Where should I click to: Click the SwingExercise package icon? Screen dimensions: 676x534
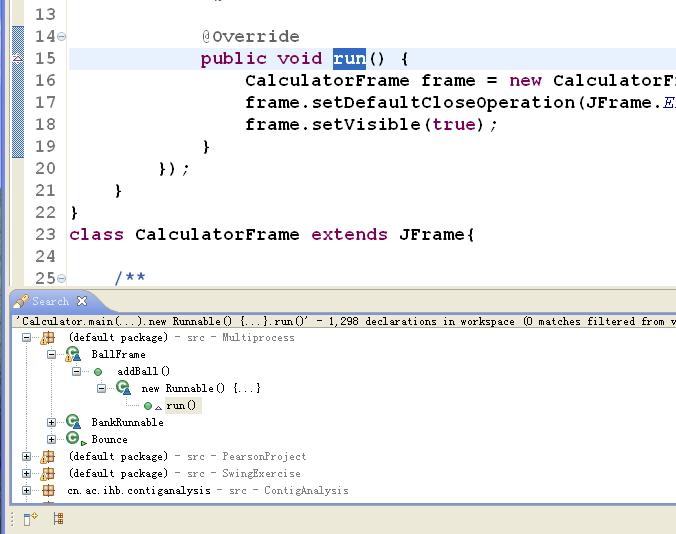coord(47,474)
